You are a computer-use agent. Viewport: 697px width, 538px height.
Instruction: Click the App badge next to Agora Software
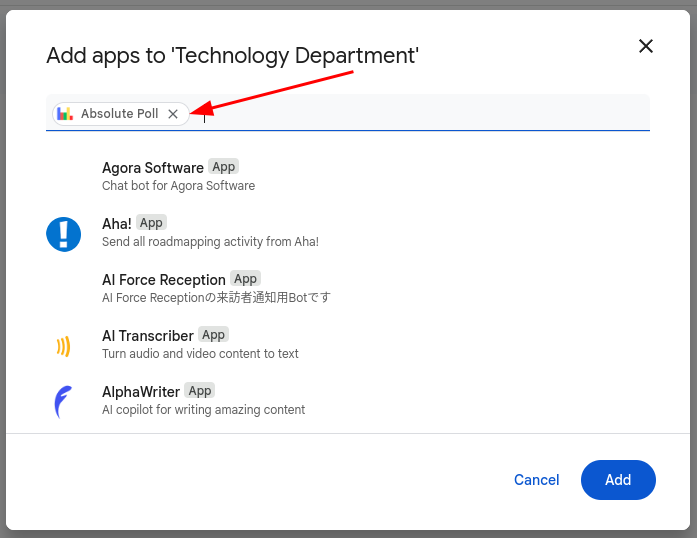coord(224,167)
